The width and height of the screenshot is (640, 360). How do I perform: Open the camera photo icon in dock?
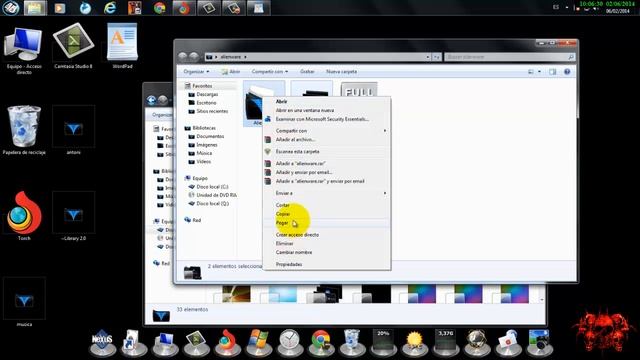pyautogui.click(x=539, y=342)
